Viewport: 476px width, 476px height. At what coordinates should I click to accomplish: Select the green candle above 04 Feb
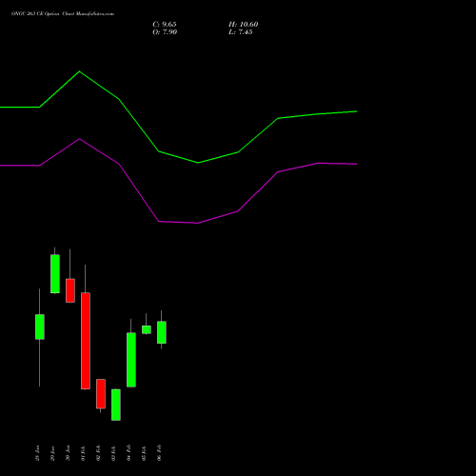(131, 360)
